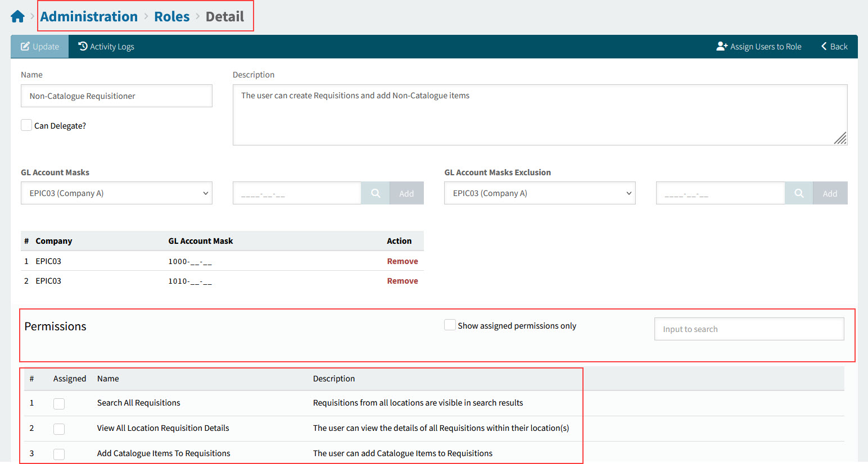Image resolution: width=868 pixels, height=464 pixels.
Task: Assign Add Catalogue Items To Requisitions permission
Action: click(x=59, y=454)
